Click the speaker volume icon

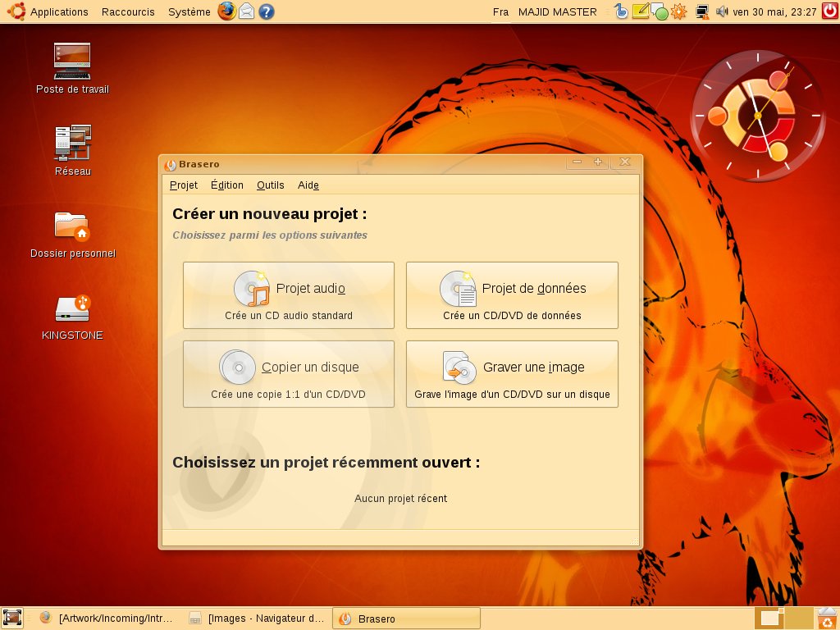coord(722,11)
